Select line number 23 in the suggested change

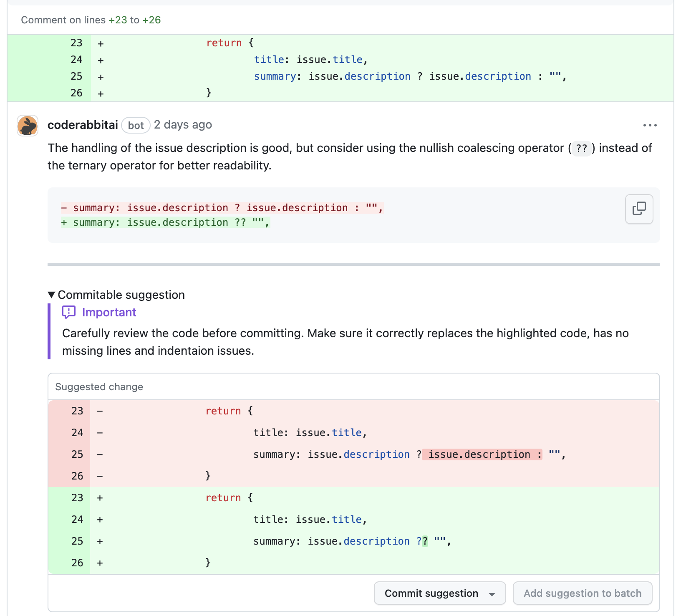77,411
